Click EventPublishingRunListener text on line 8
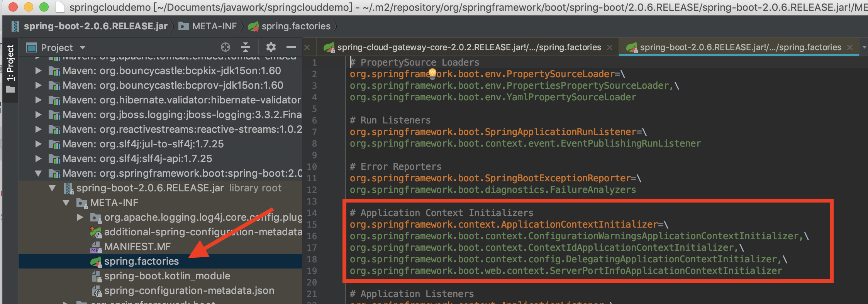This screenshot has width=868, height=304. point(631,144)
